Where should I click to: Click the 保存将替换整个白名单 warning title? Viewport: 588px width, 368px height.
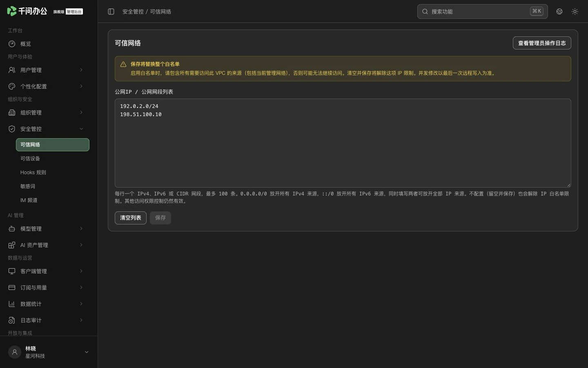(155, 64)
